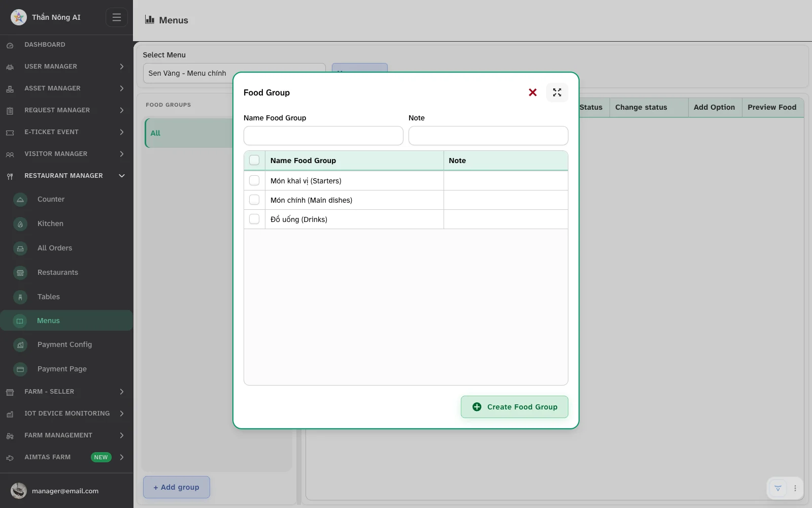Image resolution: width=812 pixels, height=508 pixels.
Task: Toggle the sidebar hamburger menu
Action: pos(117,17)
